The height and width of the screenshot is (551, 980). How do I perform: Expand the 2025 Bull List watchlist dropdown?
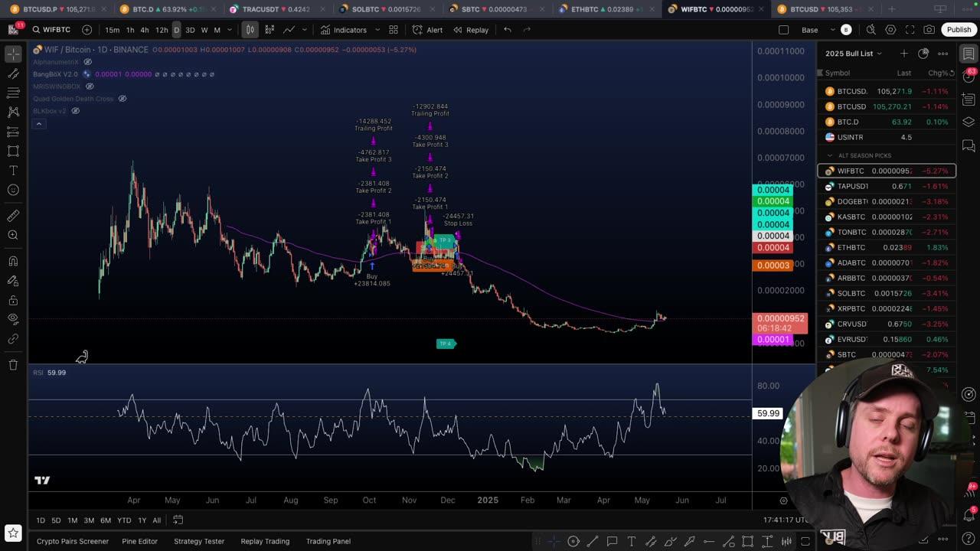[x=853, y=54]
